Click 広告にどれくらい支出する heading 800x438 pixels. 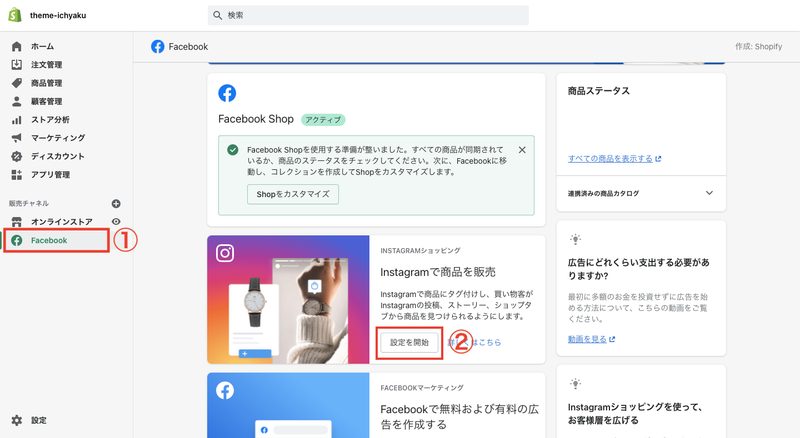tap(638, 269)
